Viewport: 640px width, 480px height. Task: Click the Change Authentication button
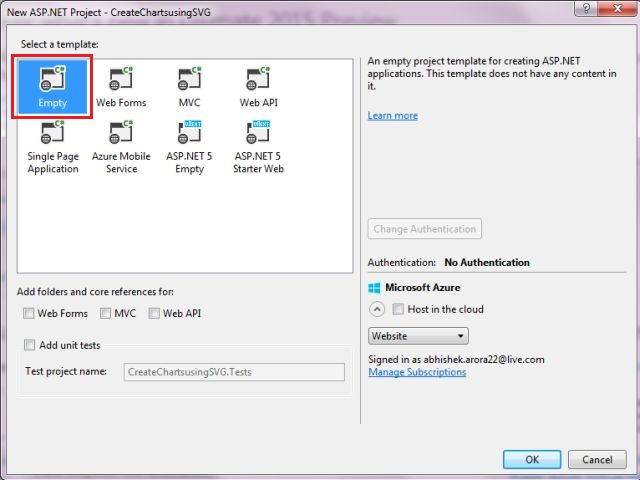point(424,229)
